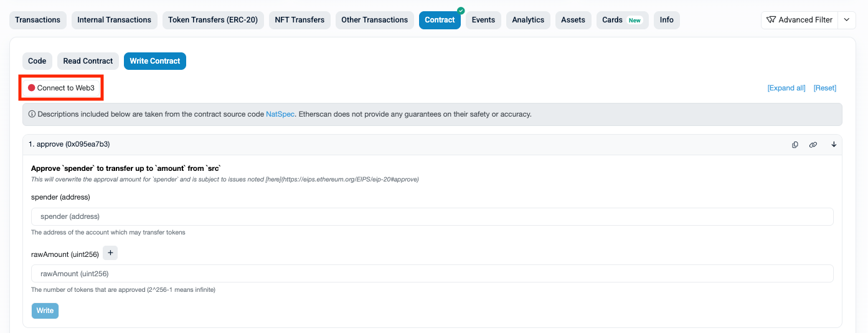This screenshot has width=868, height=333.
Task: Click the 'The number of tokens that are approved' text
Action: coord(123,290)
